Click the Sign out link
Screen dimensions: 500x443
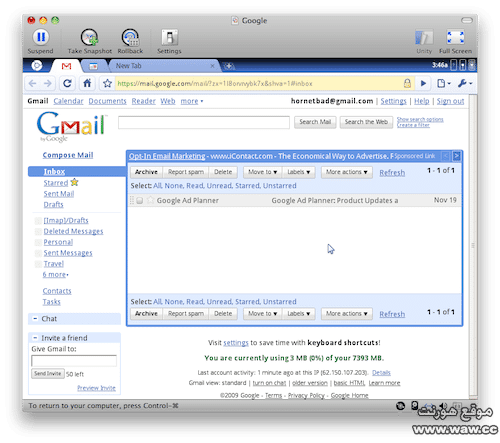tap(450, 101)
